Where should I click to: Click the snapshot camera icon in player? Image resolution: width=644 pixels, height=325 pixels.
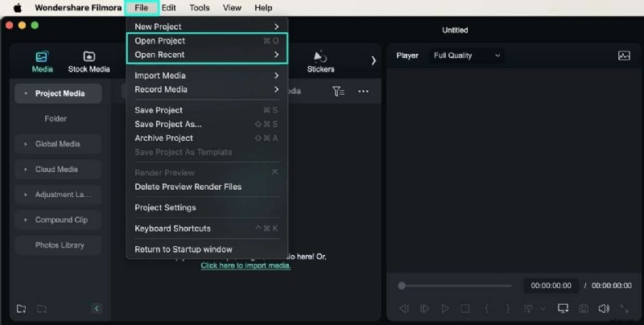pyautogui.click(x=584, y=308)
